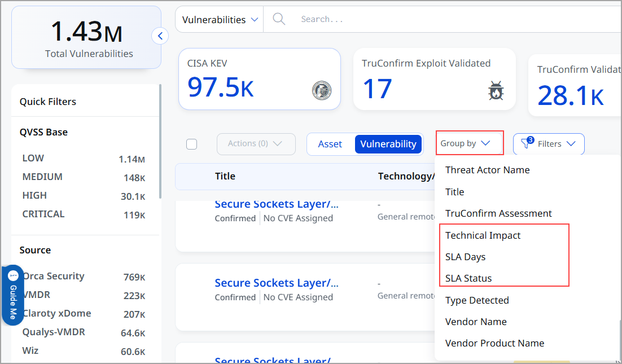Open the Filters dropdown
Image resolution: width=622 pixels, height=364 pixels.
[x=549, y=143]
